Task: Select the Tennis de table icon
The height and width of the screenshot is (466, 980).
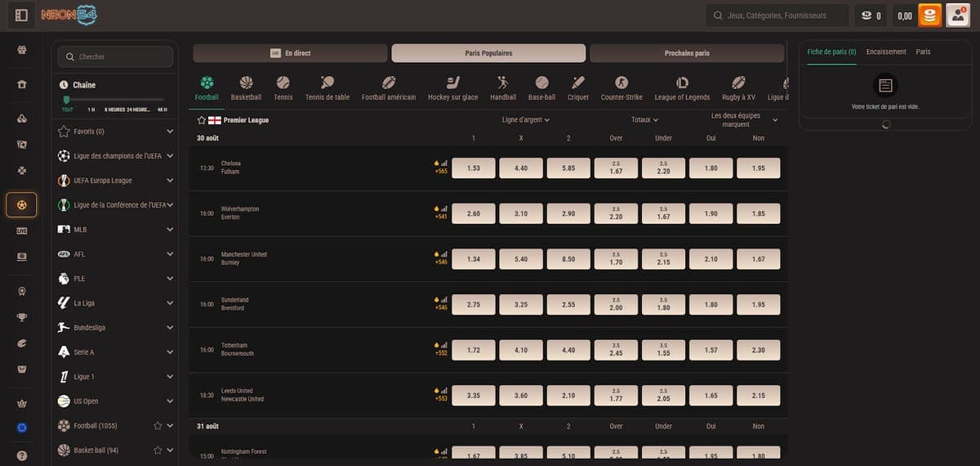Action: tap(327, 83)
